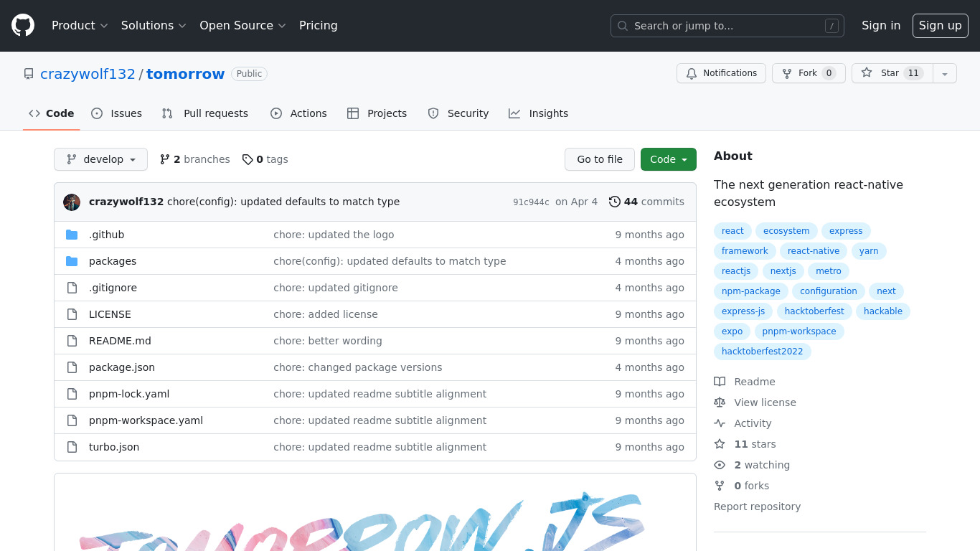This screenshot has width=980, height=551.
Task: Open the README.md file
Action: click(120, 341)
